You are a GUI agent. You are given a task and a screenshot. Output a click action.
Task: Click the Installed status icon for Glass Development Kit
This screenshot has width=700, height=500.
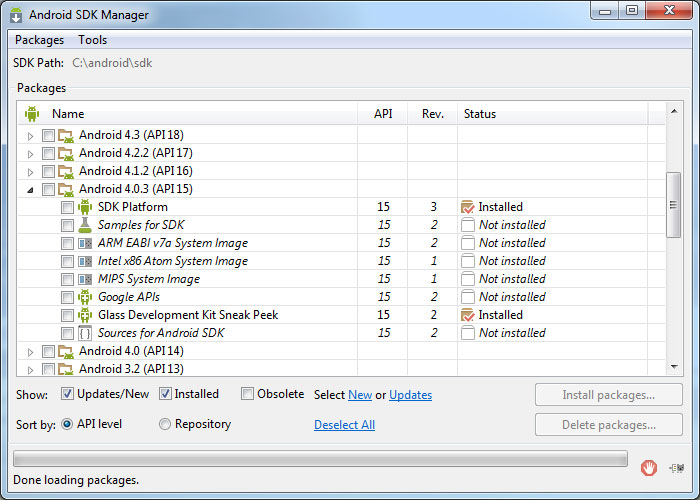point(467,315)
